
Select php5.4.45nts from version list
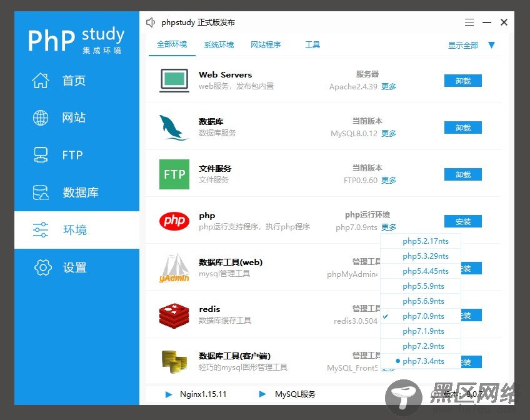point(421,271)
